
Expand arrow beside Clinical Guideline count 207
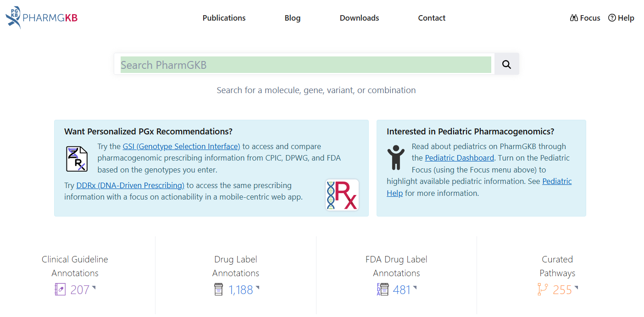coord(94,288)
